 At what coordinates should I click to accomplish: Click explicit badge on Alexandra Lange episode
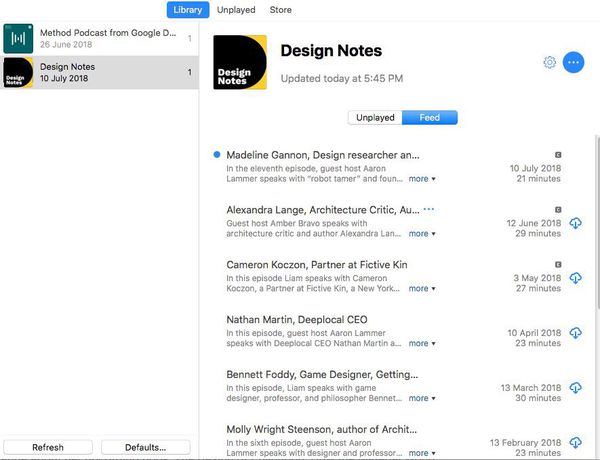click(558, 210)
